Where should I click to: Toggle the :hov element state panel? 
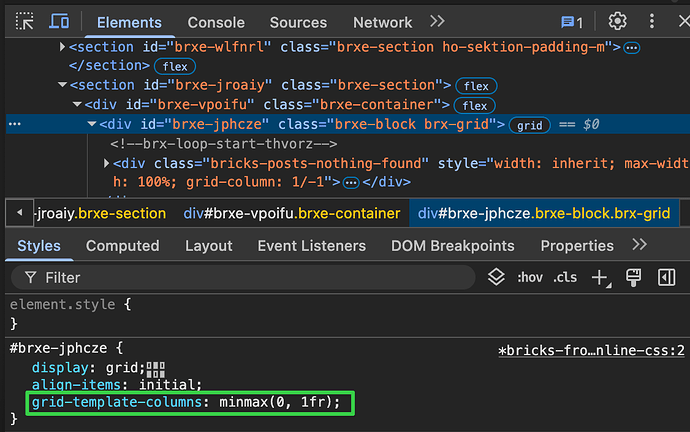(x=529, y=277)
